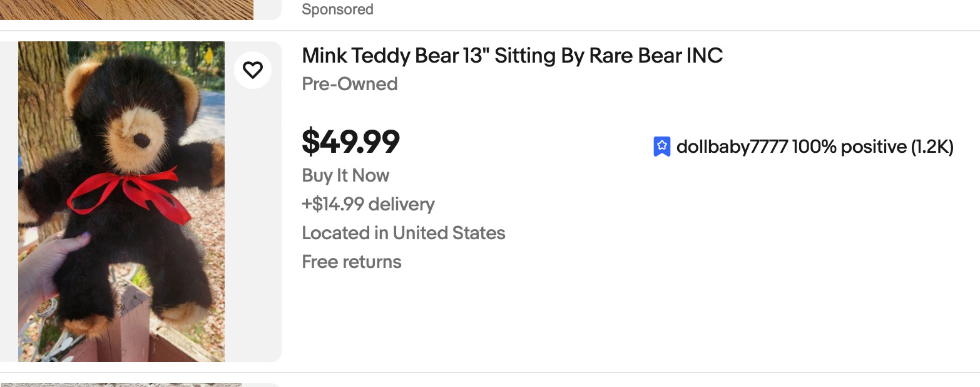This screenshot has height=387, width=980.
Task: Click the Buy It Now text
Action: [x=345, y=175]
